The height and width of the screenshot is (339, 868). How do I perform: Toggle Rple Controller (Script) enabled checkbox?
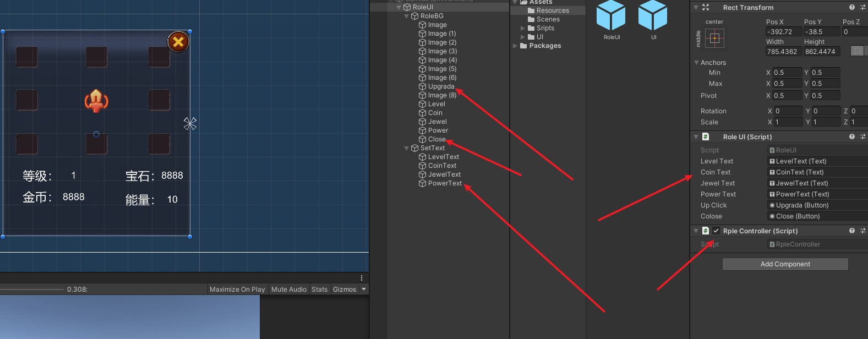click(x=716, y=231)
